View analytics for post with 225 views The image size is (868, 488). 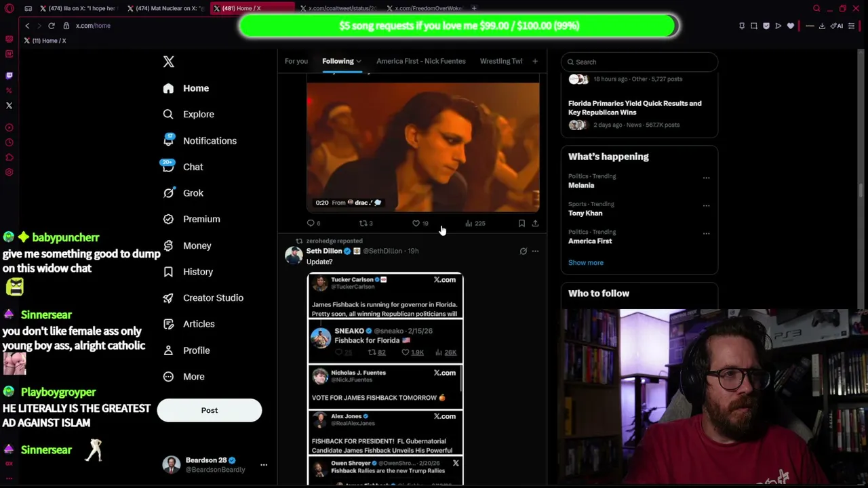click(x=475, y=223)
